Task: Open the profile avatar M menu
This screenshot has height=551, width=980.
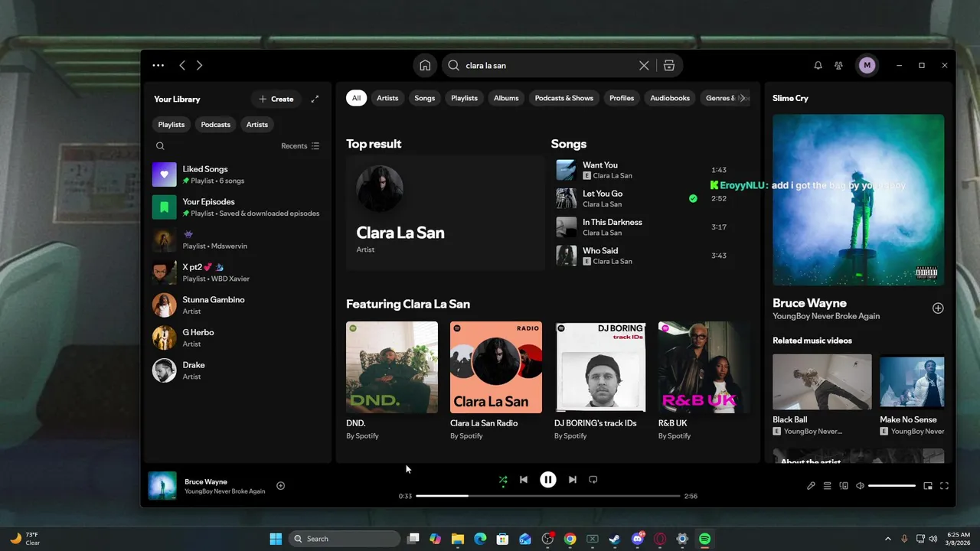Action: pos(867,66)
